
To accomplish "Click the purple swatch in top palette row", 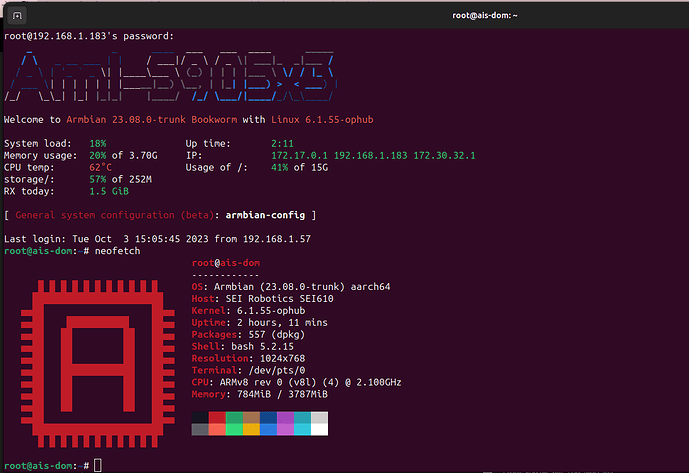I will coord(285,418).
